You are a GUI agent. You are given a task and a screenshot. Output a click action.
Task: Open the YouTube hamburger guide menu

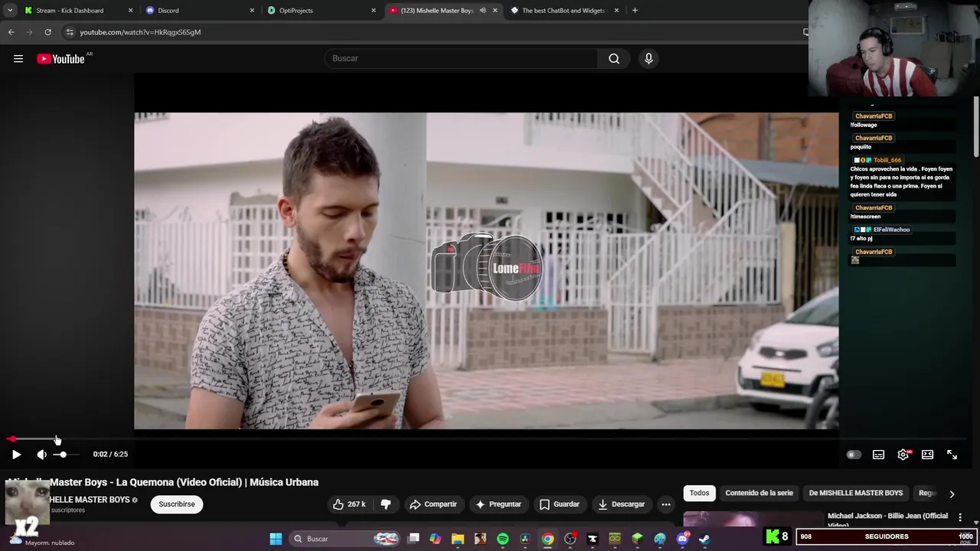[x=18, y=59]
